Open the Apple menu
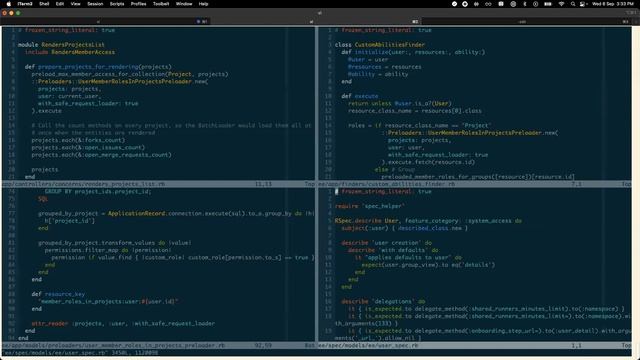 click(8, 4)
